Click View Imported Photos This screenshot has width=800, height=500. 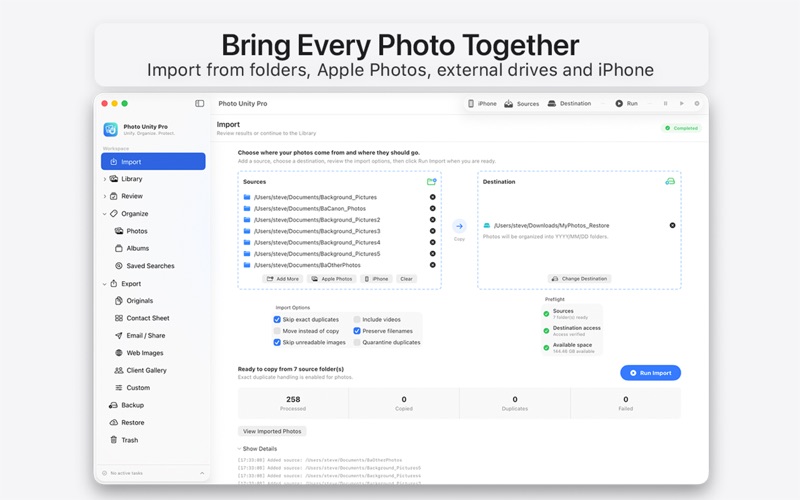pyautogui.click(x=272, y=432)
